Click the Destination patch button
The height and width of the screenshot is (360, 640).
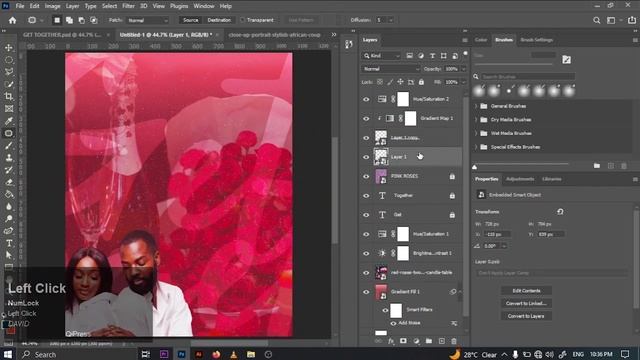pyautogui.click(x=219, y=20)
